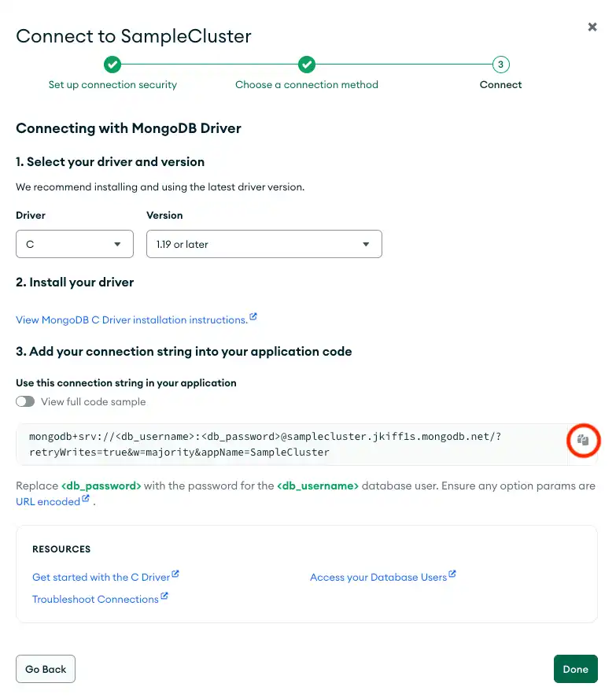616x698 pixels.
Task: Open the Troubleshoot Connections link
Action: 94,599
